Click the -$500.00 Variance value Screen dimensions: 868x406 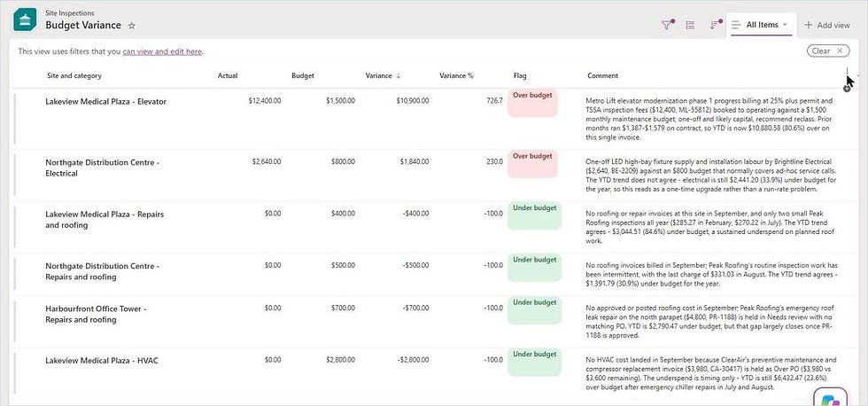pyautogui.click(x=416, y=265)
